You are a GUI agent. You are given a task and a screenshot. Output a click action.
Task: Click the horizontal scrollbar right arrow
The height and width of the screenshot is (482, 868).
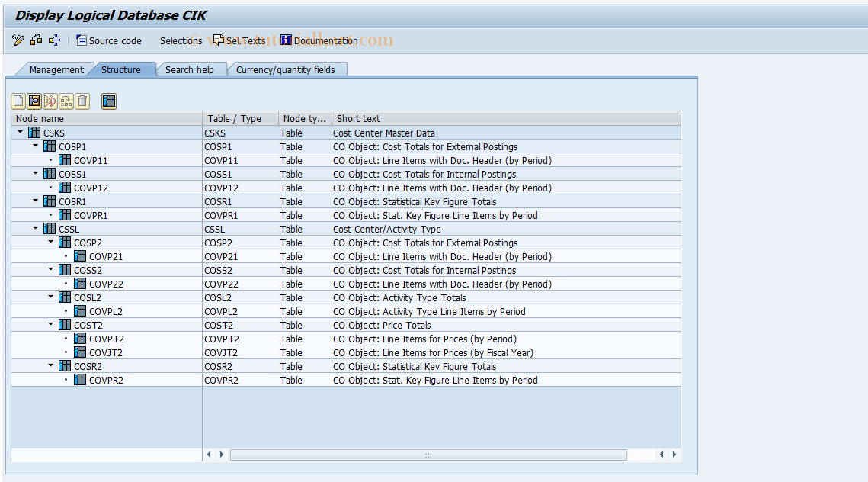[x=674, y=454]
